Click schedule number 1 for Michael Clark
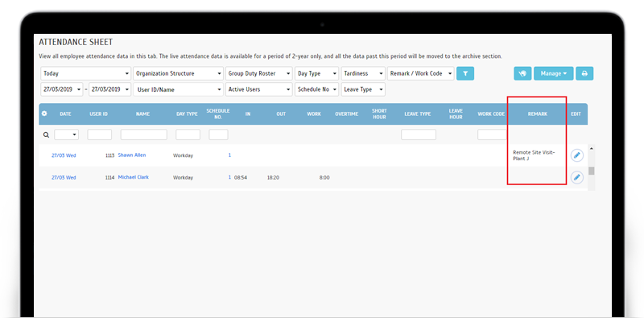The image size is (644, 318). [229, 177]
